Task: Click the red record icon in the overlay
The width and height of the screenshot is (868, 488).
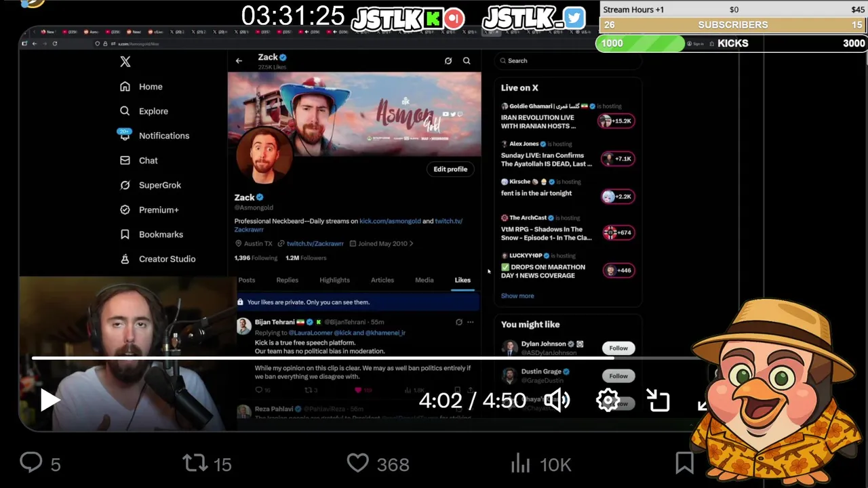Action: tap(454, 18)
